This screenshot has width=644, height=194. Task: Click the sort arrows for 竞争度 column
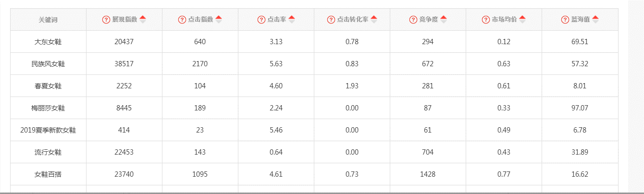[444, 20]
